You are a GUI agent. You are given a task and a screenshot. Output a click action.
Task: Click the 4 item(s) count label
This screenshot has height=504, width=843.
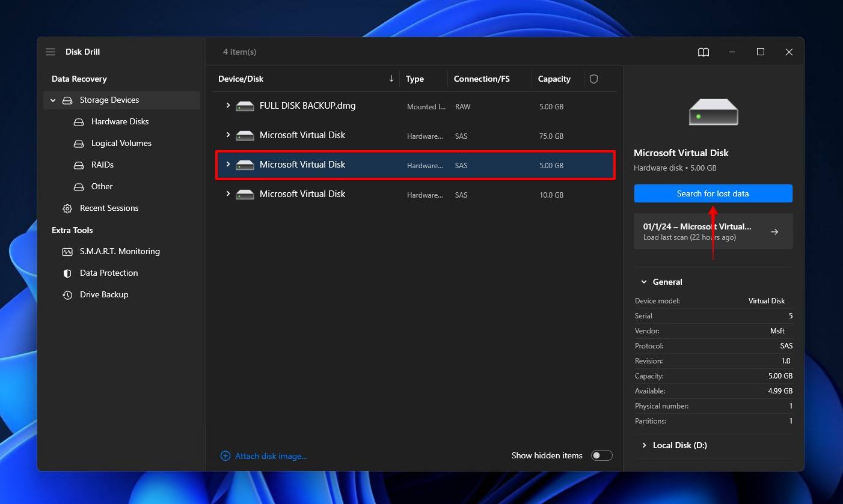click(239, 52)
